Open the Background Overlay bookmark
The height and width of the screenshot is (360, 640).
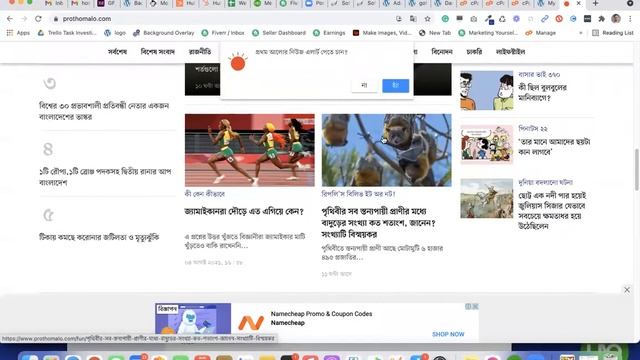[164, 33]
